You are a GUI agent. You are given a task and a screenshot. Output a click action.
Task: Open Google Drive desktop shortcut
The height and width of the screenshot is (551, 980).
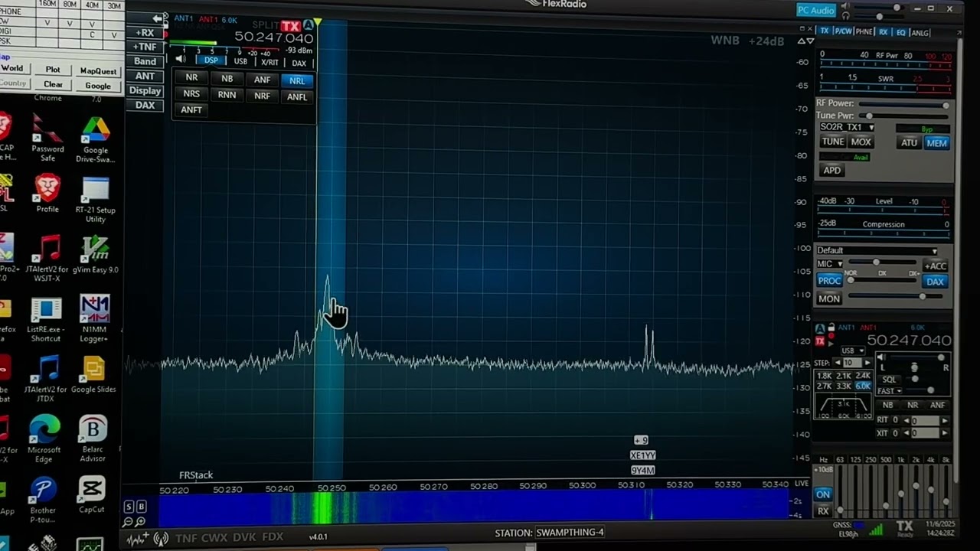point(95,139)
